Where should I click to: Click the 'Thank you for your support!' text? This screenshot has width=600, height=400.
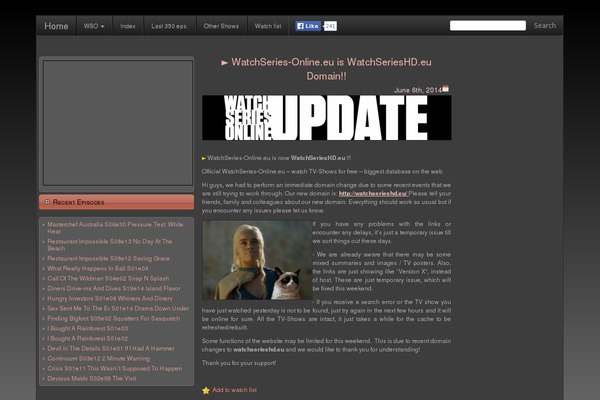239,363
